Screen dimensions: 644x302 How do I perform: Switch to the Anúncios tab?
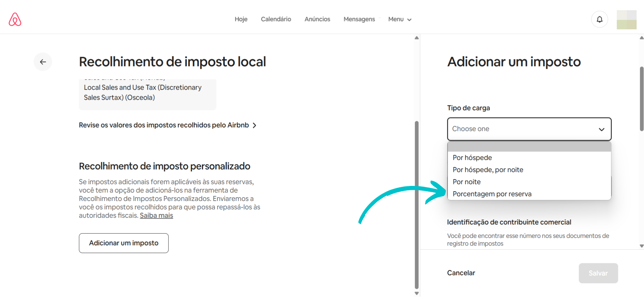pos(317,19)
